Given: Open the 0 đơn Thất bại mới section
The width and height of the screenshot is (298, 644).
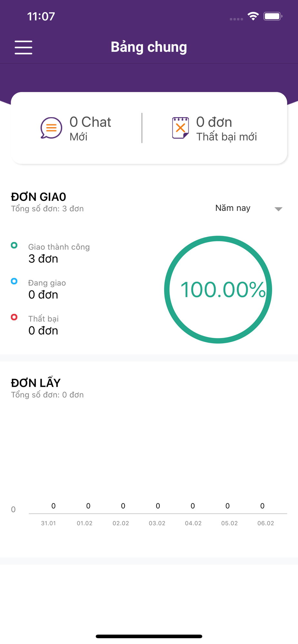Looking at the screenshot, I should point(226,128).
